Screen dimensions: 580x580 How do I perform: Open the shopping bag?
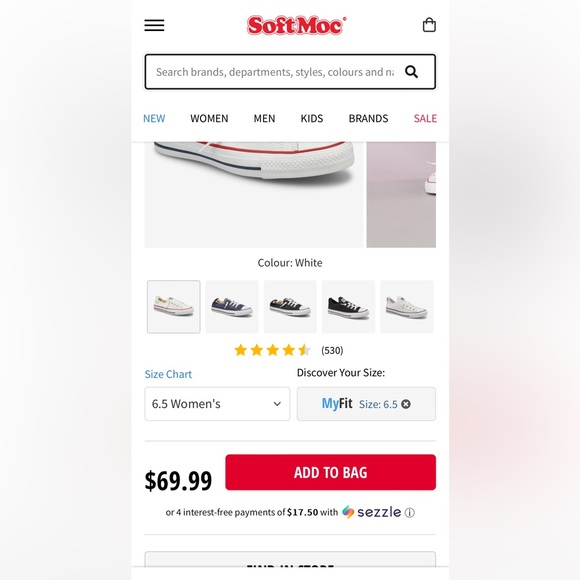[x=429, y=25]
